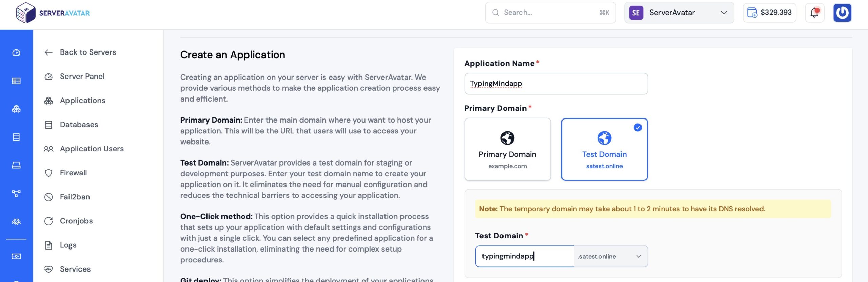This screenshot has width=868, height=282.
Task: Open notifications bell icon
Action: point(814,13)
